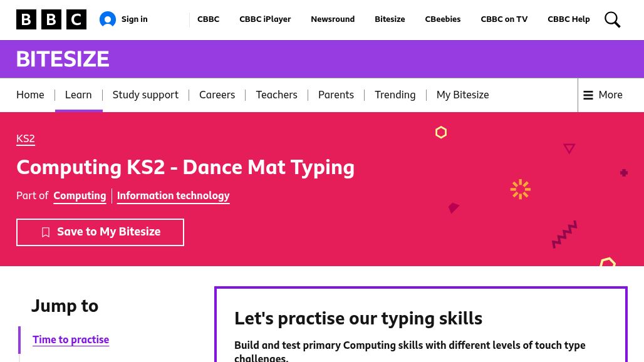Open CBBC iPlayer in top bar
644x362 pixels.
pyautogui.click(x=265, y=19)
